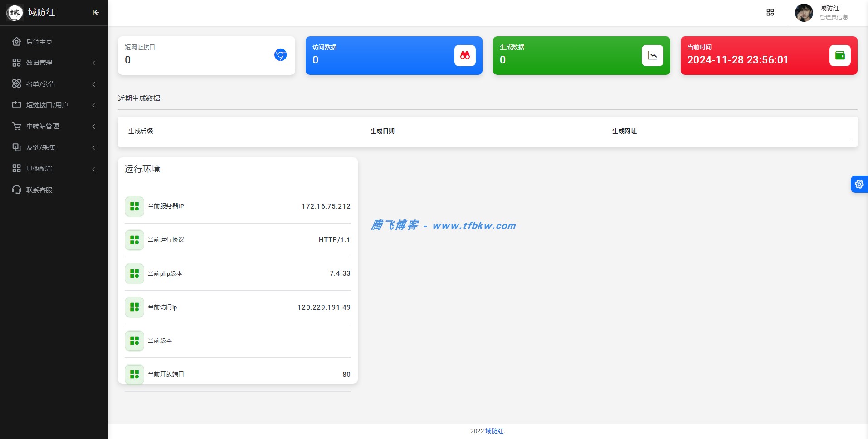
Task: Click the 近期生成数据 section heading
Action: tap(139, 98)
